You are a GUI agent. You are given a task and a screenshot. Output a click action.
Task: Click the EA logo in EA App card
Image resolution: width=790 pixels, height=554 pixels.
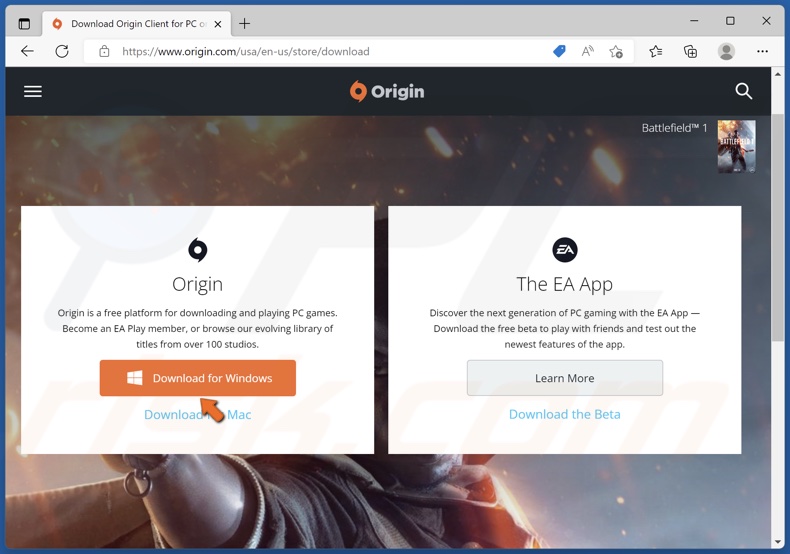point(565,250)
